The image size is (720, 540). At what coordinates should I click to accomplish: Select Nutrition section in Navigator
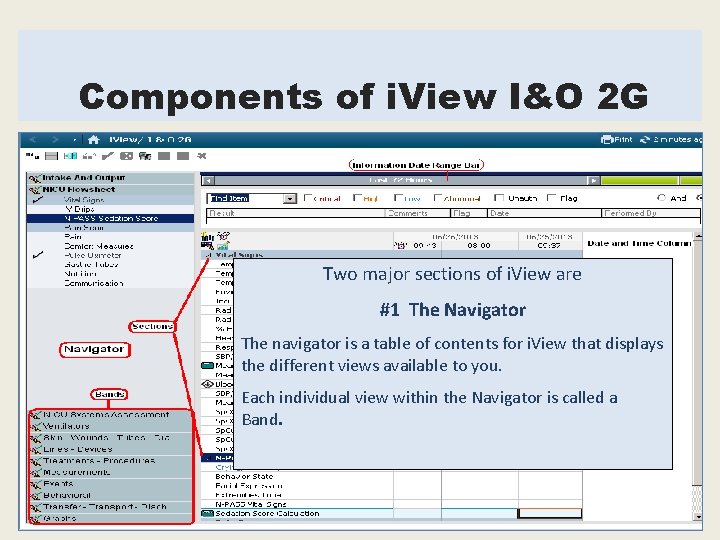pyautogui.click(x=111, y=274)
